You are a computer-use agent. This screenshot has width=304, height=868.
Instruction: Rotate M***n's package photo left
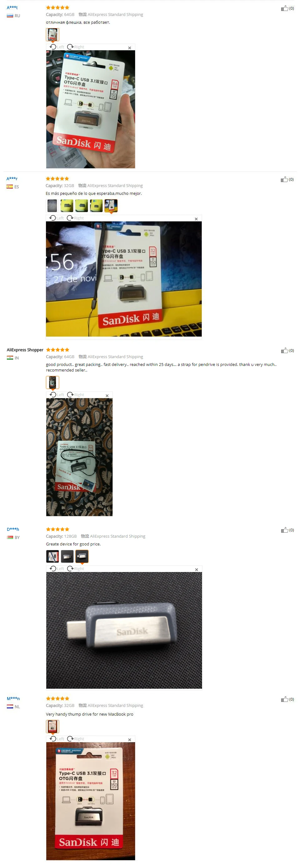pos(57,739)
